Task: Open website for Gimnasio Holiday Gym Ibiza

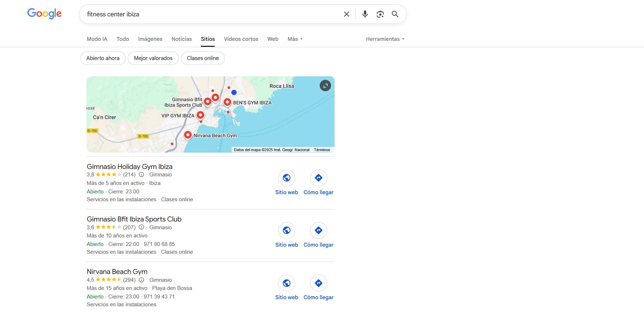Action: click(x=287, y=178)
